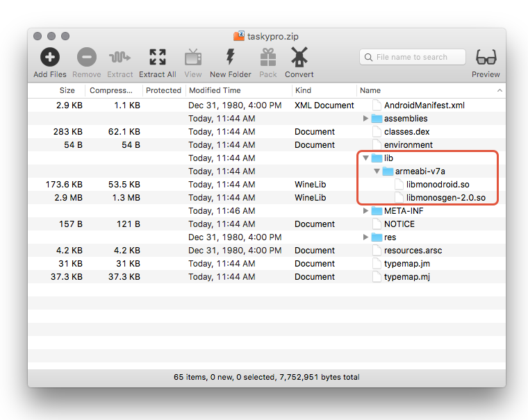Select the AndroidManifest.xml file
Screen dimensions: 528x420
(x=424, y=106)
